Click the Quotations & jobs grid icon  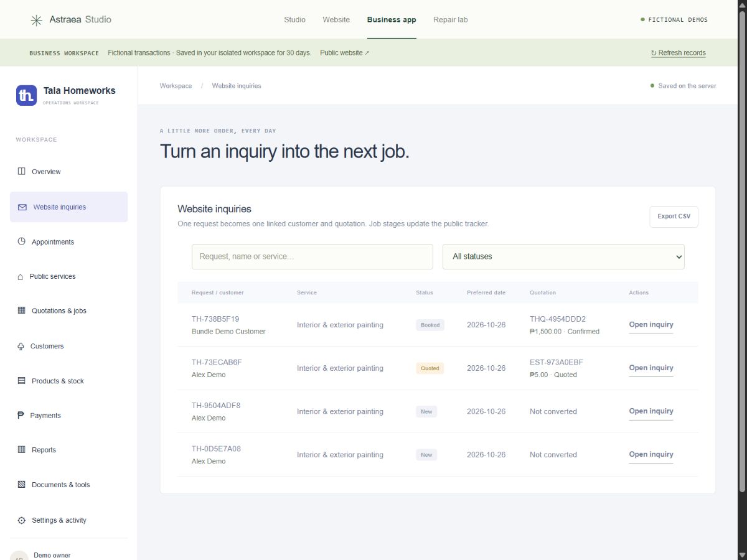click(x=22, y=310)
